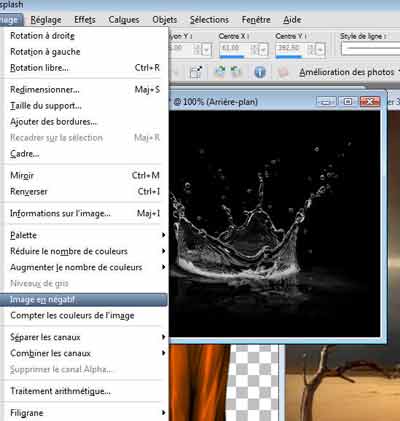
Task: Open the Réglage menu
Action: click(46, 20)
